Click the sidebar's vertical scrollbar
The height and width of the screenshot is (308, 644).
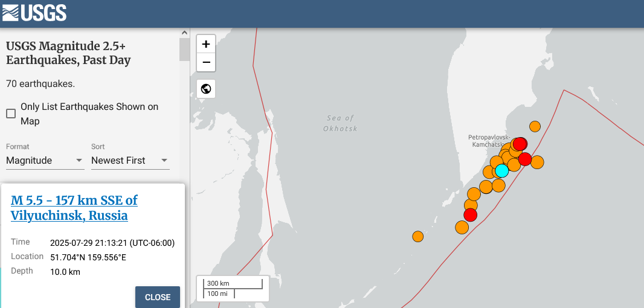(184, 50)
